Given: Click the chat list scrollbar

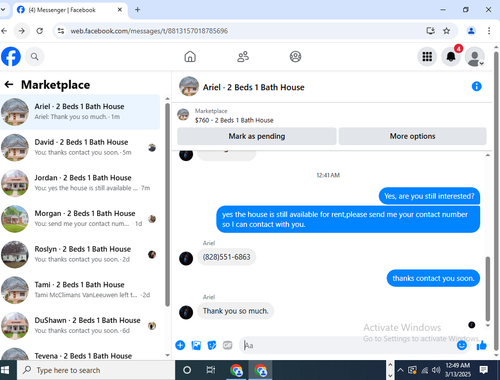Looking at the screenshot, I should point(167,205).
